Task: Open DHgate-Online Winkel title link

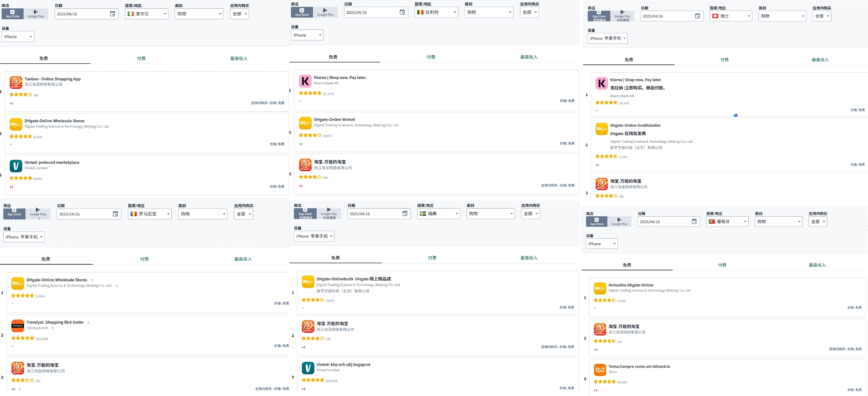Action: (334, 120)
